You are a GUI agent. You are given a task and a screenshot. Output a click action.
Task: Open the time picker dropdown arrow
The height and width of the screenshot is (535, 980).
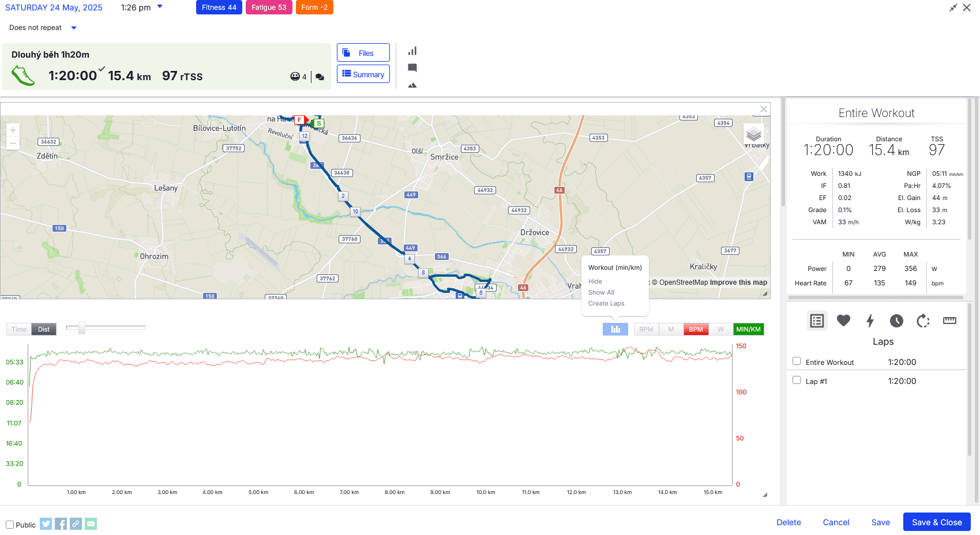[160, 7]
